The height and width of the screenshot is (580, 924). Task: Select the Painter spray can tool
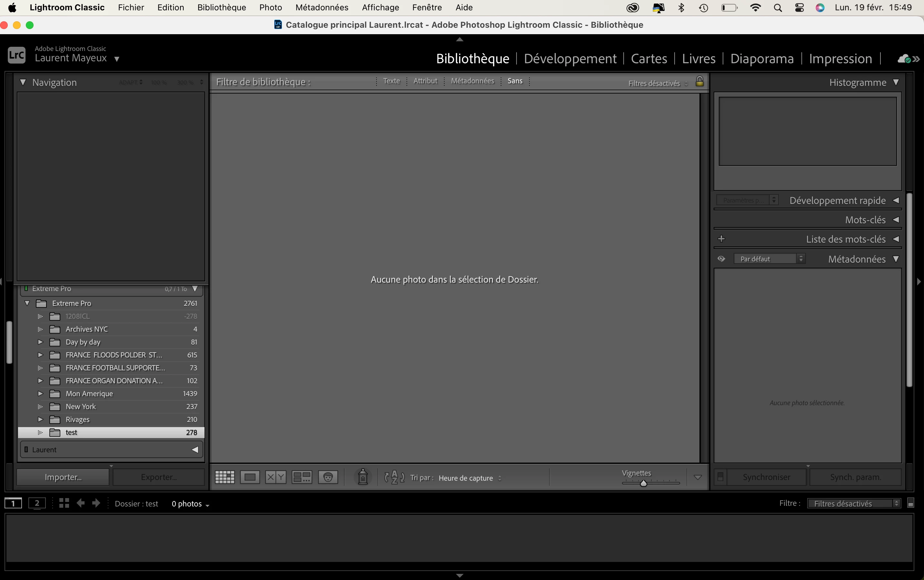pyautogui.click(x=362, y=477)
